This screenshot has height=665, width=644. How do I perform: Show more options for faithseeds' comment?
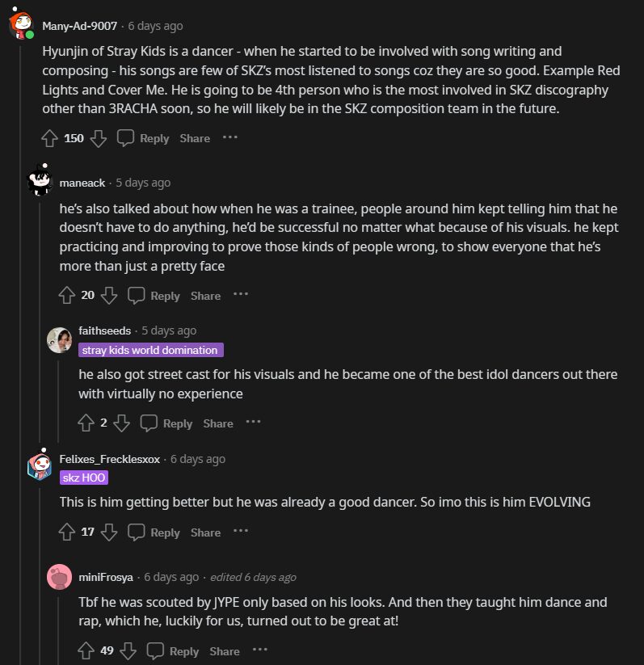click(254, 422)
